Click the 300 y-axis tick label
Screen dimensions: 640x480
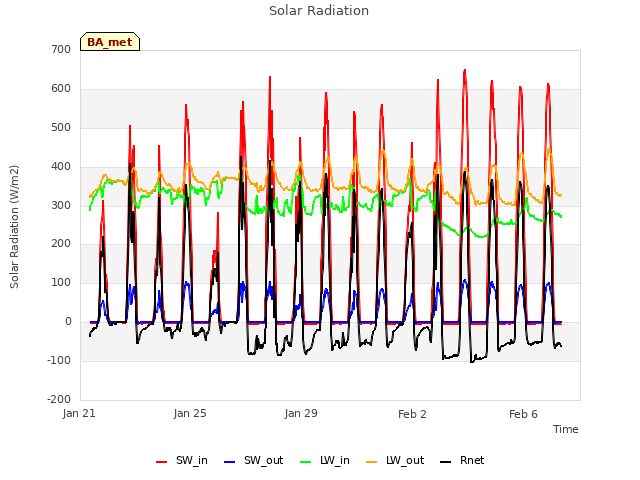pyautogui.click(x=61, y=205)
